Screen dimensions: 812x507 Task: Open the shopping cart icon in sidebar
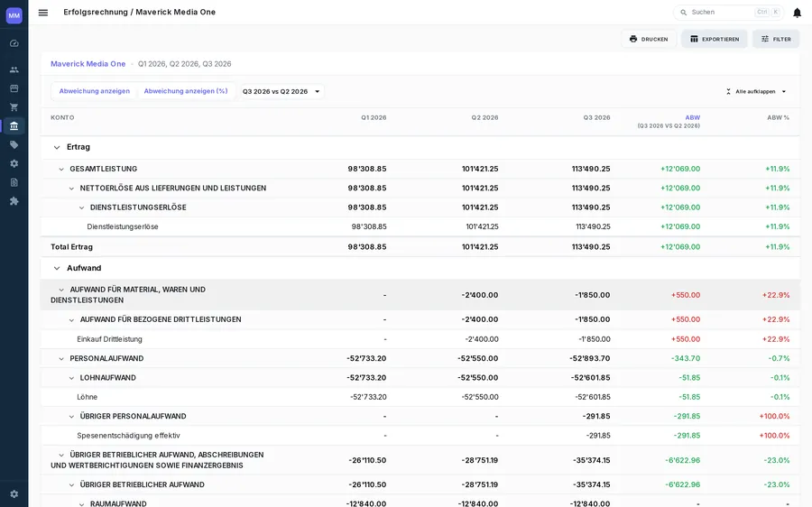(14, 107)
